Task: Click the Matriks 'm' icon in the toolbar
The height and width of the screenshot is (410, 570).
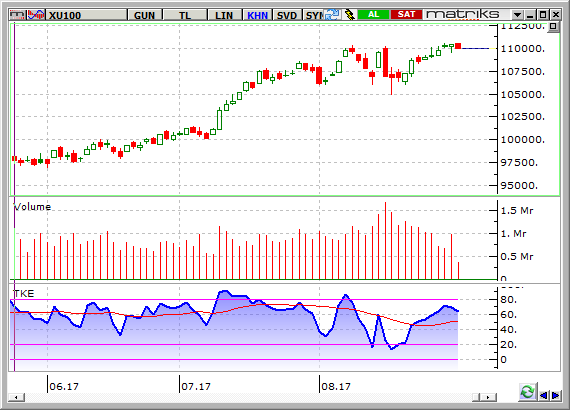Action: (18, 15)
